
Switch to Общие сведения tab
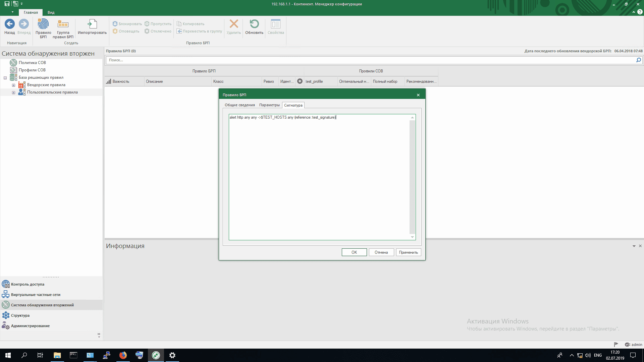click(239, 105)
